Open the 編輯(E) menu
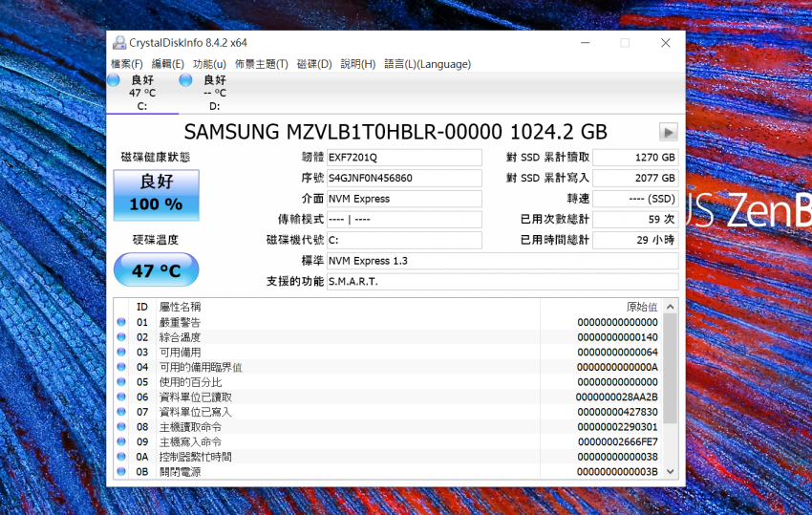The image size is (812, 515). [168, 64]
